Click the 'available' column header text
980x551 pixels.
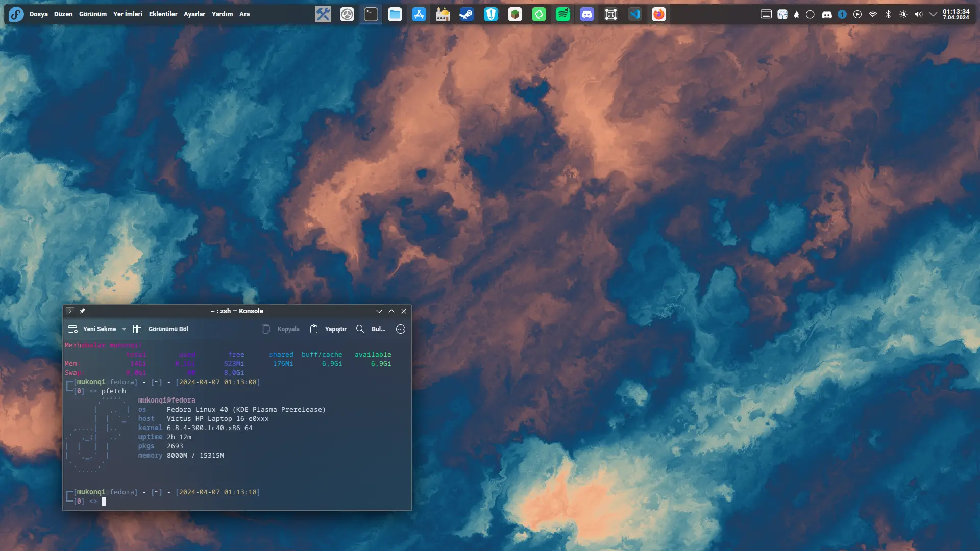tap(373, 355)
